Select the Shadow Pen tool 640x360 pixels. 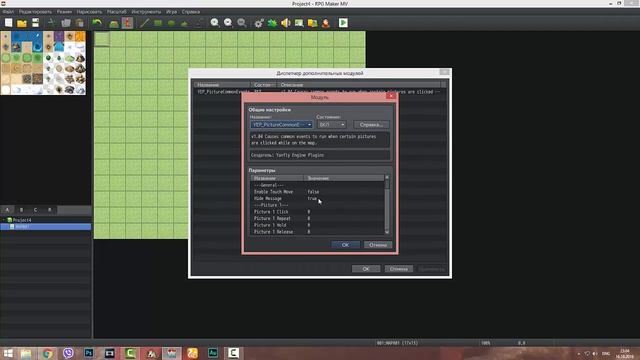[x=199, y=23]
